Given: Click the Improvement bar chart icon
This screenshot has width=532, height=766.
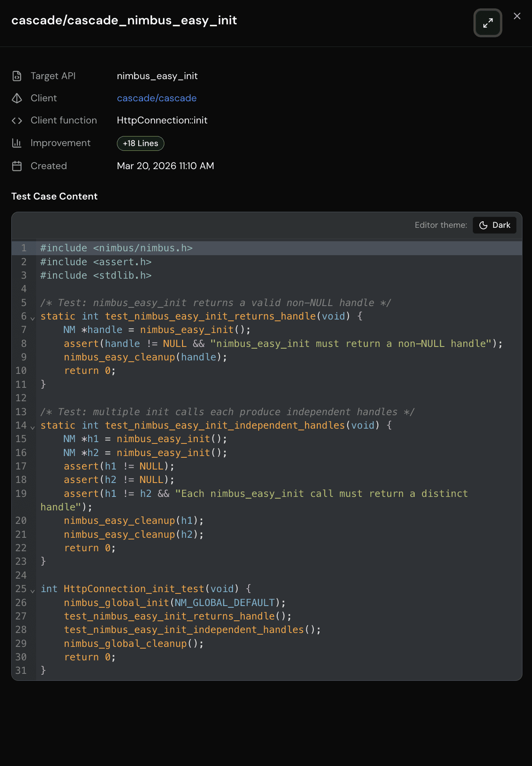Looking at the screenshot, I should (17, 143).
